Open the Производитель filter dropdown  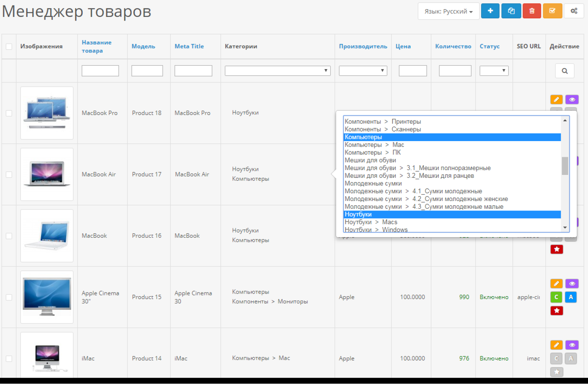(x=363, y=71)
